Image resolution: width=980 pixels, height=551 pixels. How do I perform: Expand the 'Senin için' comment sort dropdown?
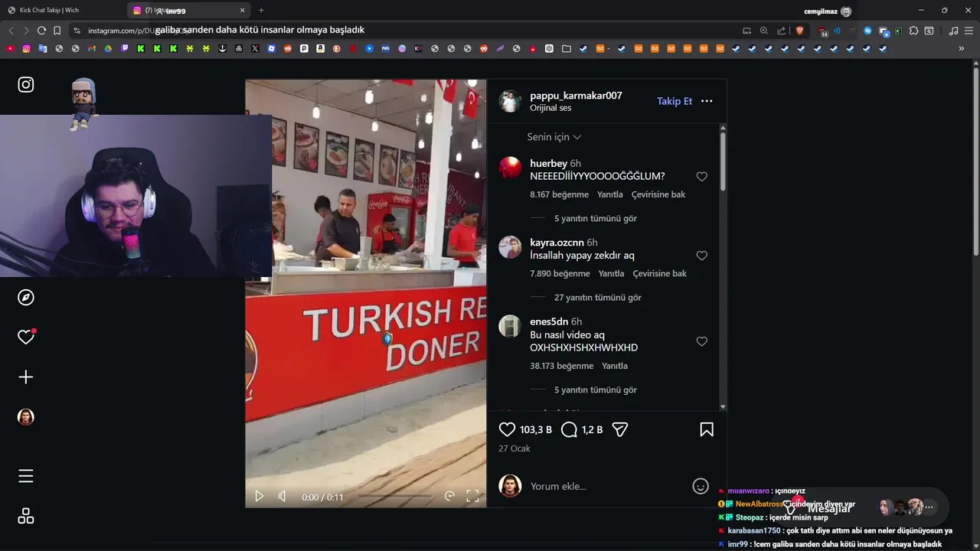pyautogui.click(x=554, y=137)
